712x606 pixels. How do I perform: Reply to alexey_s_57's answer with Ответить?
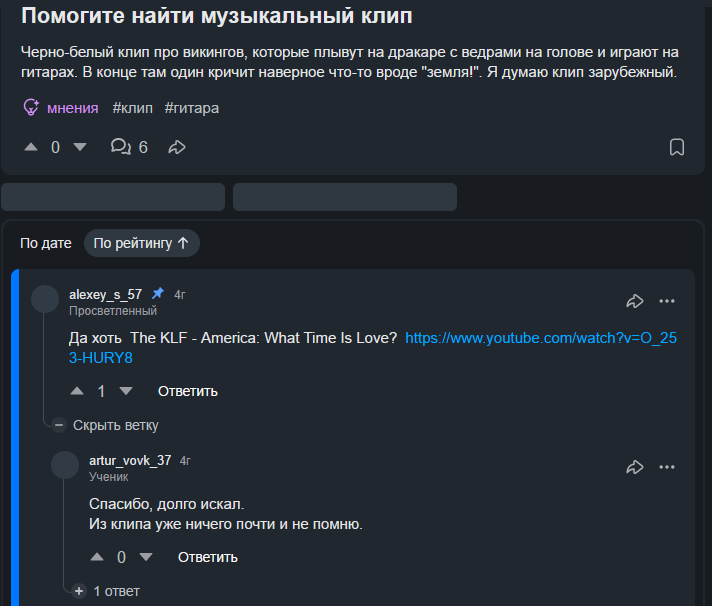pyautogui.click(x=188, y=391)
